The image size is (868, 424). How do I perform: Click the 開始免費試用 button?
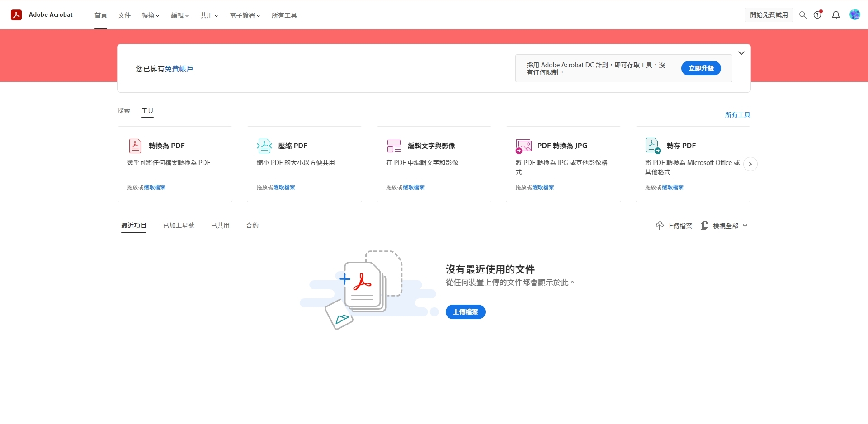(769, 15)
